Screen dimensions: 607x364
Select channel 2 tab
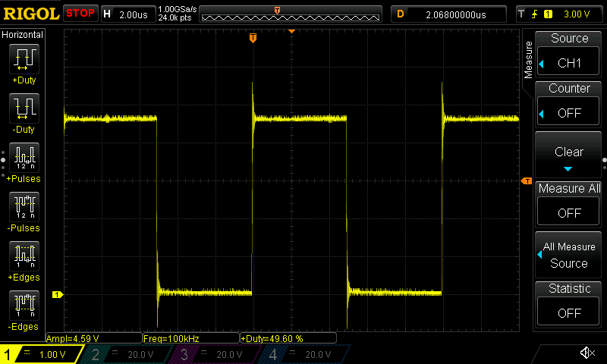(126, 354)
